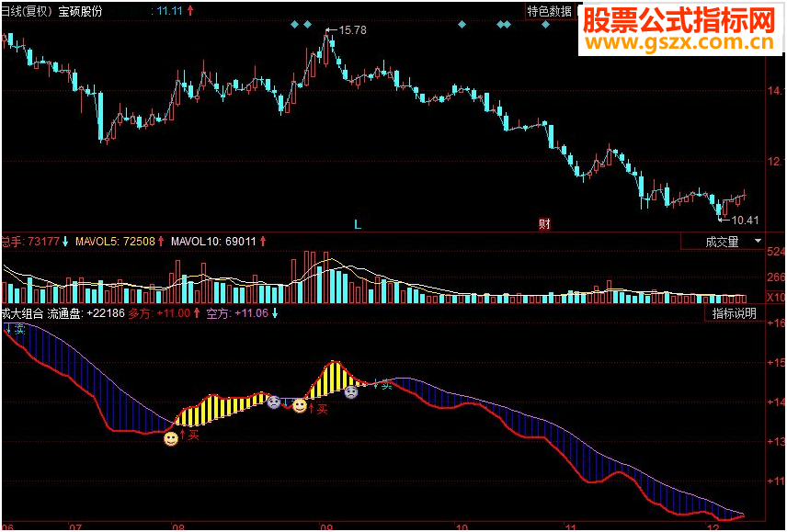
Task: Click the 指标说明 indicator description button
Action: tap(735, 314)
